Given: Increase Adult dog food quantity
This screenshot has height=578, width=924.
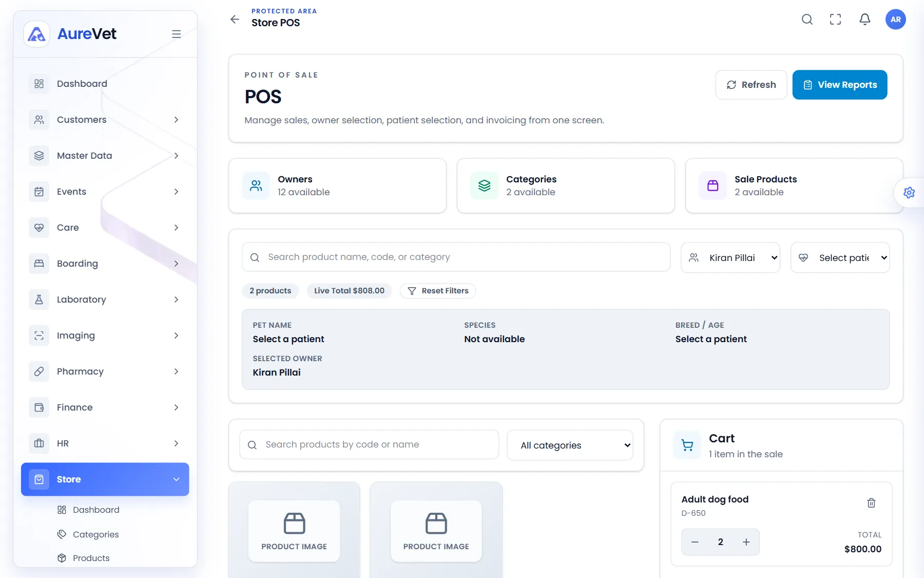Looking at the screenshot, I should coord(746,542).
